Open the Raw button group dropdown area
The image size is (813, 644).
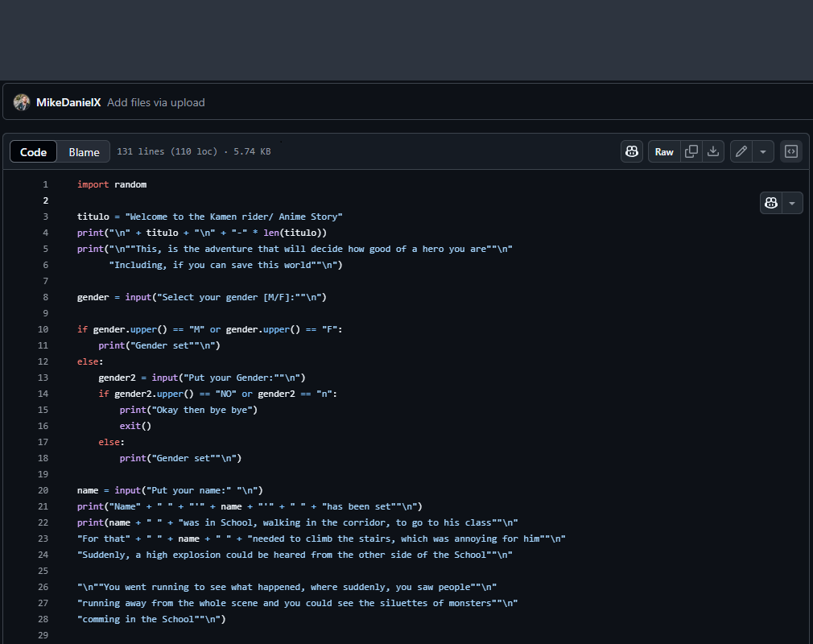[x=663, y=151]
